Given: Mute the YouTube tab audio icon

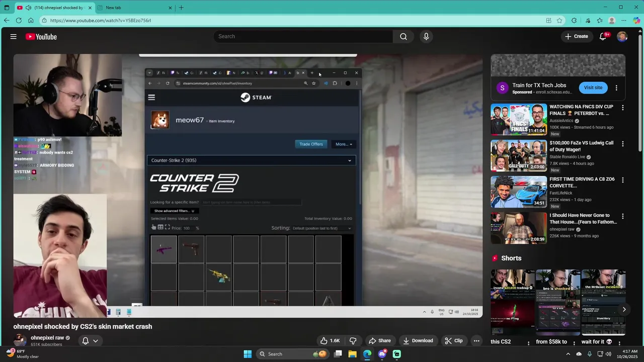Looking at the screenshot, I should click(28, 8).
